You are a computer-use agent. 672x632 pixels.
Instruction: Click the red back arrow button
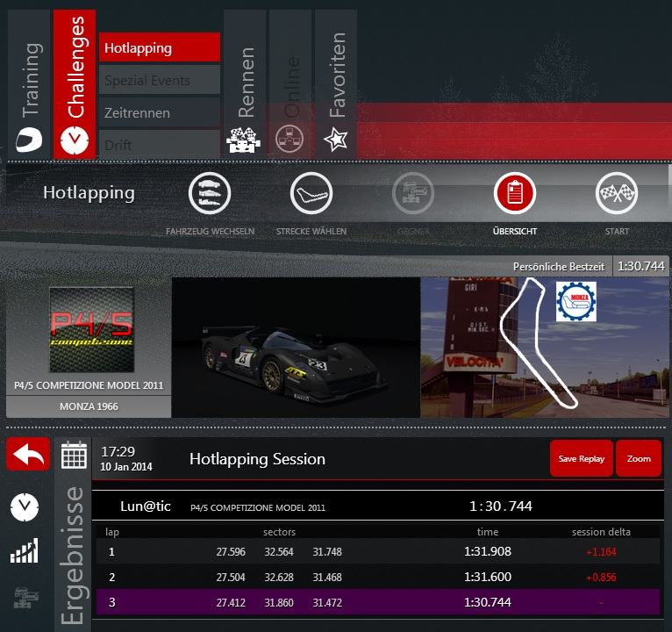tap(28, 455)
